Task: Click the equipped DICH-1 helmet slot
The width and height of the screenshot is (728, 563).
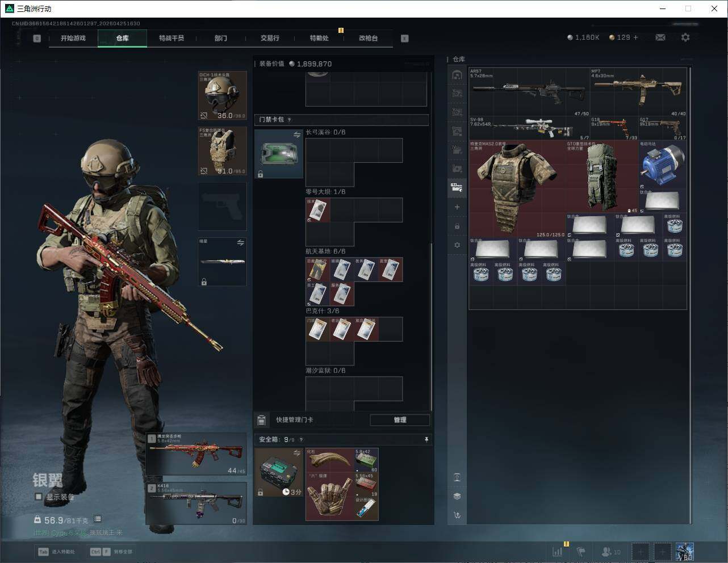Action: tap(223, 95)
